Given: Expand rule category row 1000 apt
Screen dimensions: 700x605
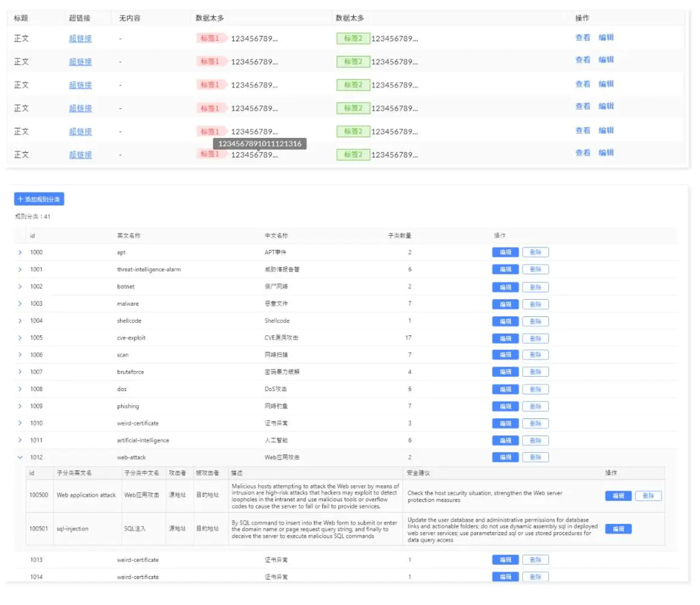Looking at the screenshot, I should pos(20,252).
